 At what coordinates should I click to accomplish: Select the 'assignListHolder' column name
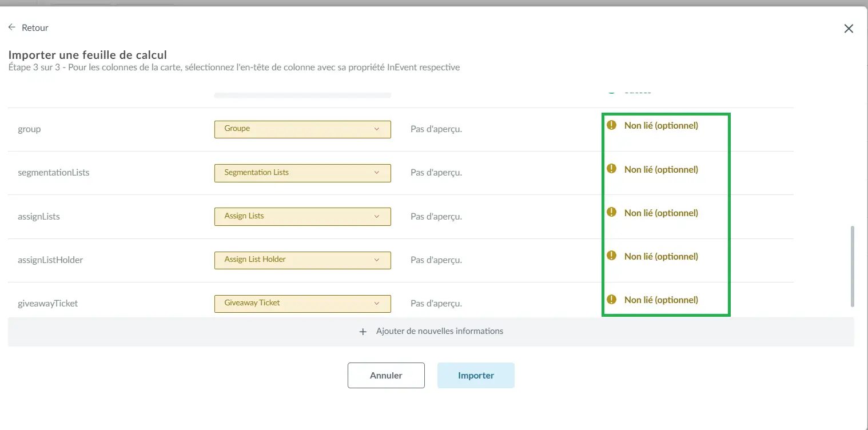pos(50,260)
